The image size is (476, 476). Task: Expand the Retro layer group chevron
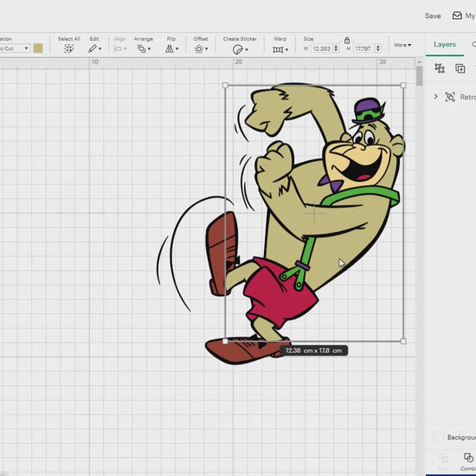pyautogui.click(x=436, y=97)
